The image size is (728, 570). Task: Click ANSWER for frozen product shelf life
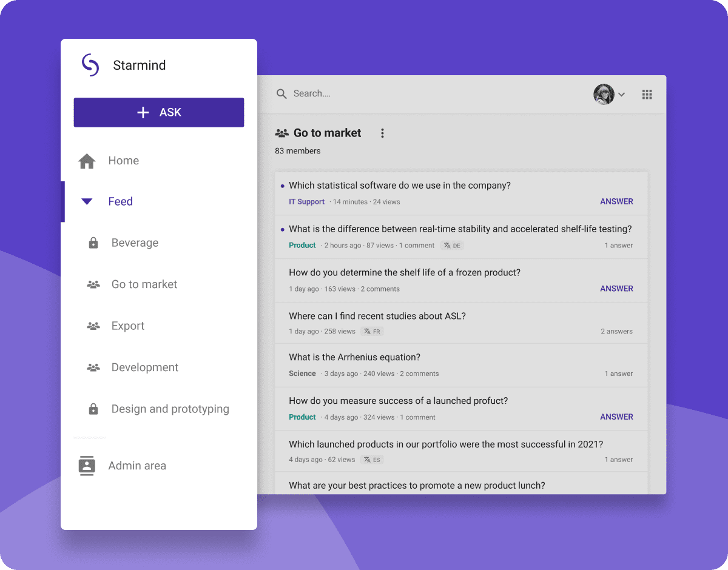(616, 289)
